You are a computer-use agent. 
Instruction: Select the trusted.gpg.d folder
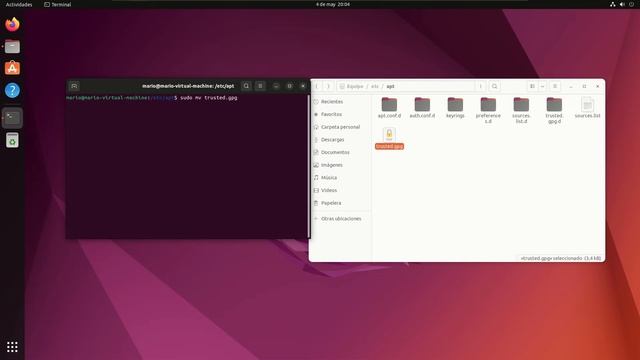coord(554,110)
